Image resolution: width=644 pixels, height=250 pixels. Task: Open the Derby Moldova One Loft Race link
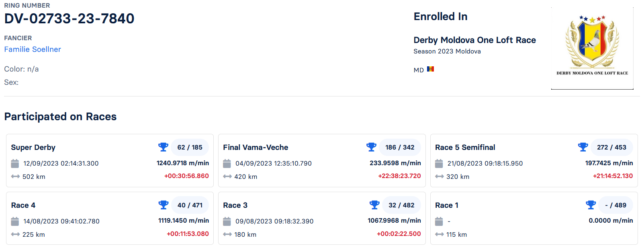474,40
